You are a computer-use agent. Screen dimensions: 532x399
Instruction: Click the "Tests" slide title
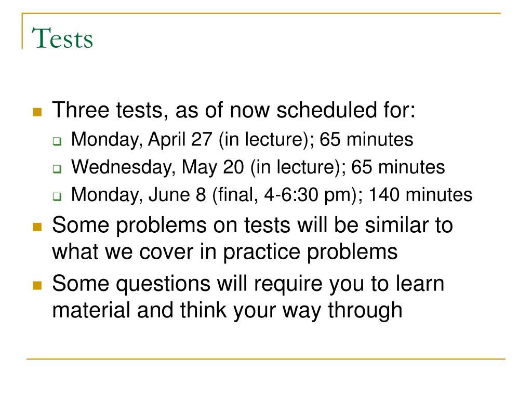click(x=62, y=38)
